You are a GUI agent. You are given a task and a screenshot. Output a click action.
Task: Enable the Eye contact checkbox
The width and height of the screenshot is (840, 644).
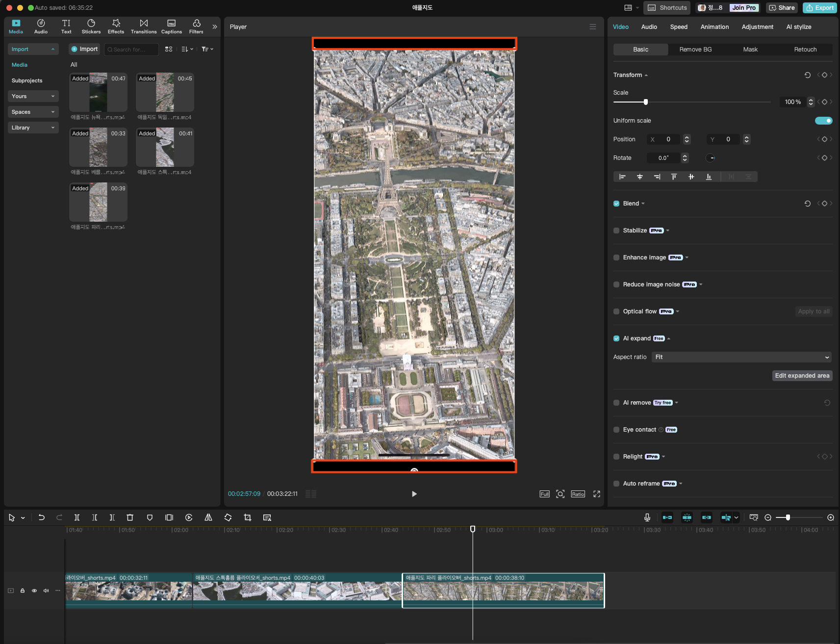(616, 430)
